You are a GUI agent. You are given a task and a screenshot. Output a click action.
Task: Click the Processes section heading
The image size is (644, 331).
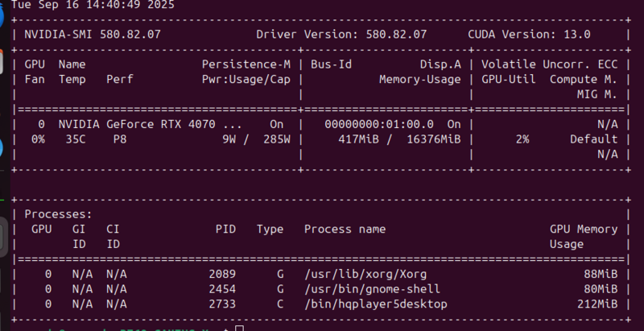(x=58, y=214)
